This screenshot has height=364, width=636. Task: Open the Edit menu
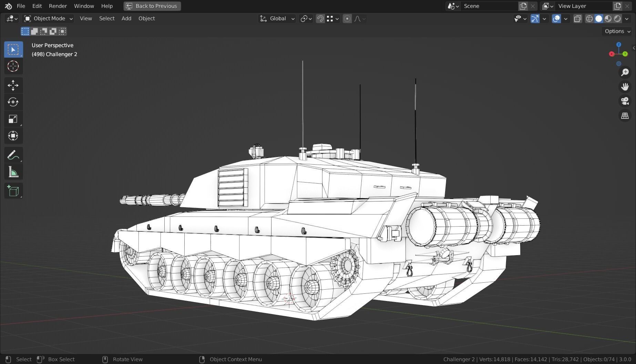tap(37, 6)
